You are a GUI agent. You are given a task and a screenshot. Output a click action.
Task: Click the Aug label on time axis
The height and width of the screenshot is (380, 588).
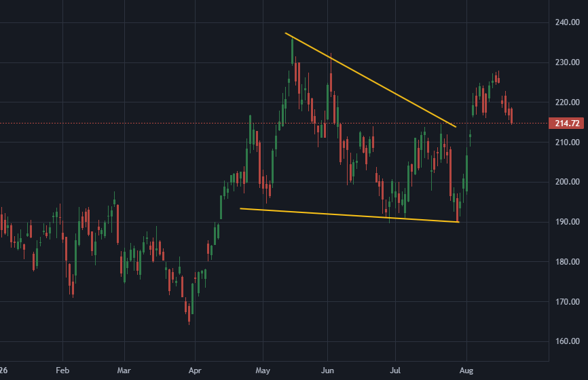pyautogui.click(x=466, y=370)
